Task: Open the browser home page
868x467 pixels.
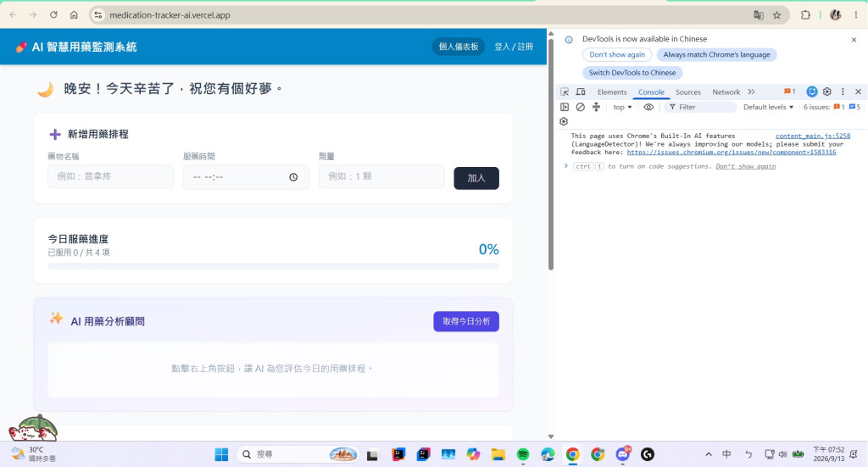Action: pyautogui.click(x=74, y=15)
